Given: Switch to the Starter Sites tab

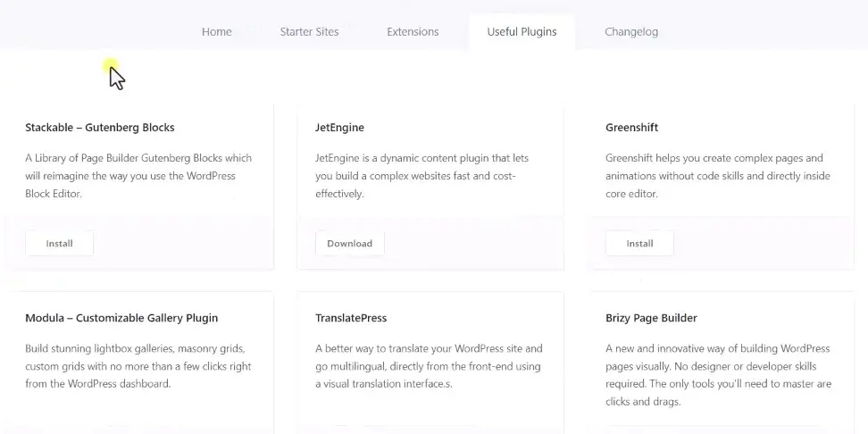Looking at the screenshot, I should [309, 31].
